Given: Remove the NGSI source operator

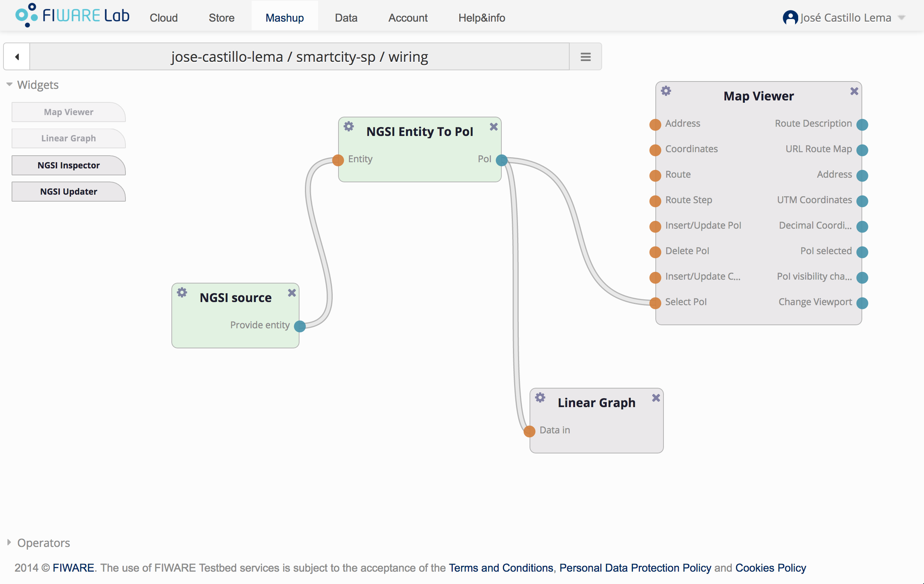Looking at the screenshot, I should 292,293.
